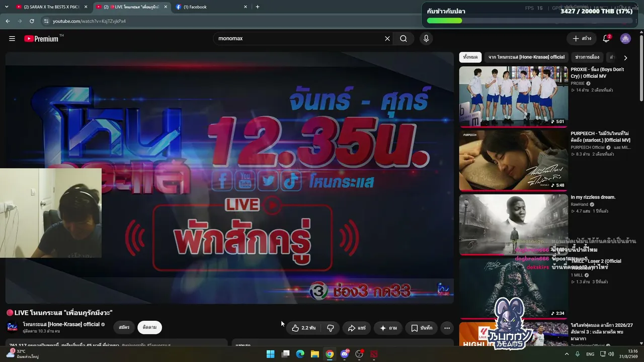
Task: Click the PURPEECH - ไม่มีวันไหนที่ไม่คิดถึง title
Action: (x=600, y=137)
